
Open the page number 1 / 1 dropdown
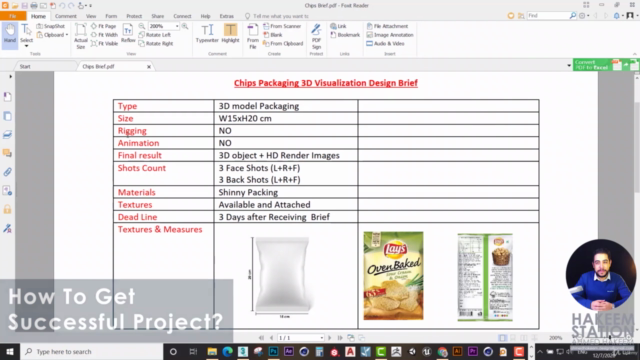(x=322, y=338)
